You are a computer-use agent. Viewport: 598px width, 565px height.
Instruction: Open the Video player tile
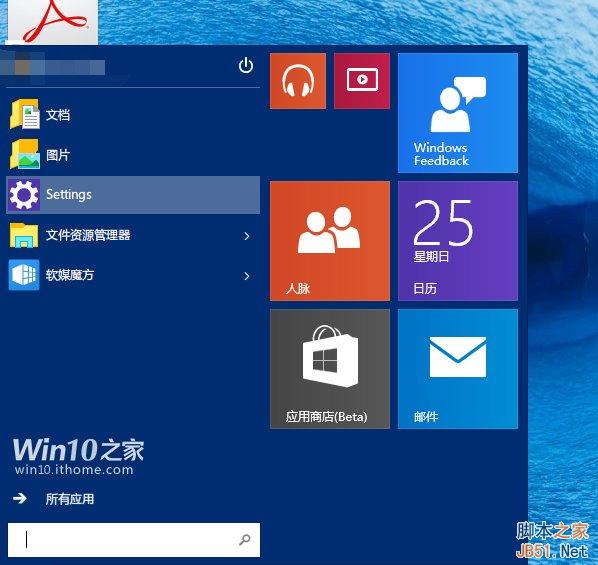[362, 81]
